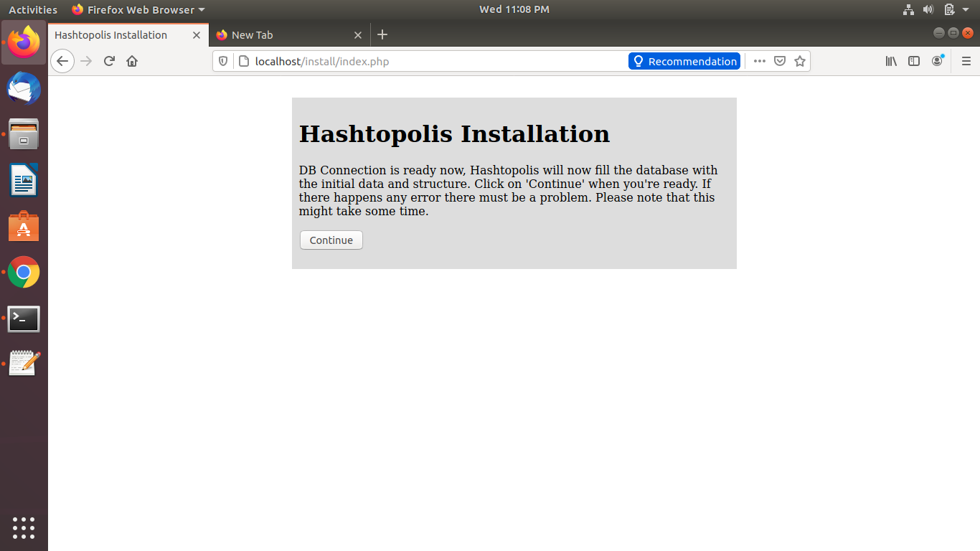This screenshot has width=980, height=551.
Task: Launch Firefox from the dock
Action: 24,42
